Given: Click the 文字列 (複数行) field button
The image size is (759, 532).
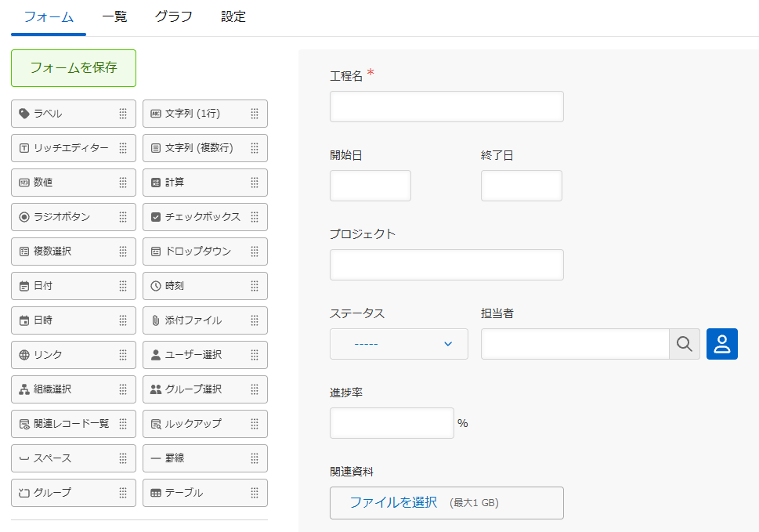Looking at the screenshot, I should pyautogui.click(x=205, y=148).
